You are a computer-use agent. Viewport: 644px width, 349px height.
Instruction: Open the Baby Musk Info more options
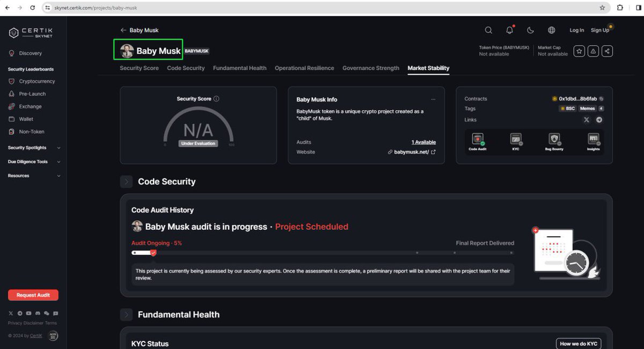[433, 99]
